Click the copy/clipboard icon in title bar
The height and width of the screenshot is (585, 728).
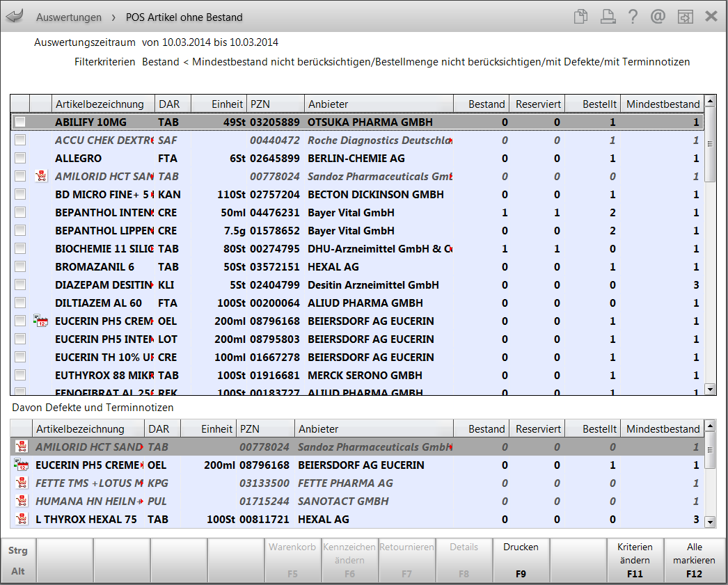pyautogui.click(x=580, y=17)
